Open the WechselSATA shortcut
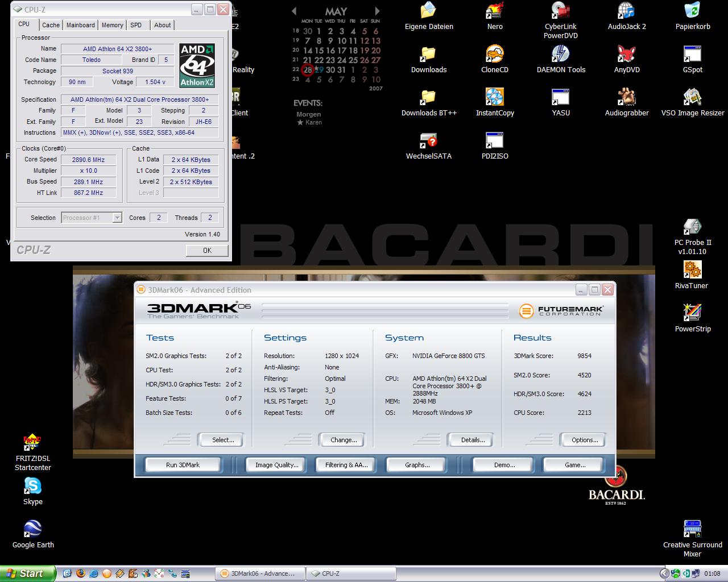The image size is (728, 582). [429, 146]
